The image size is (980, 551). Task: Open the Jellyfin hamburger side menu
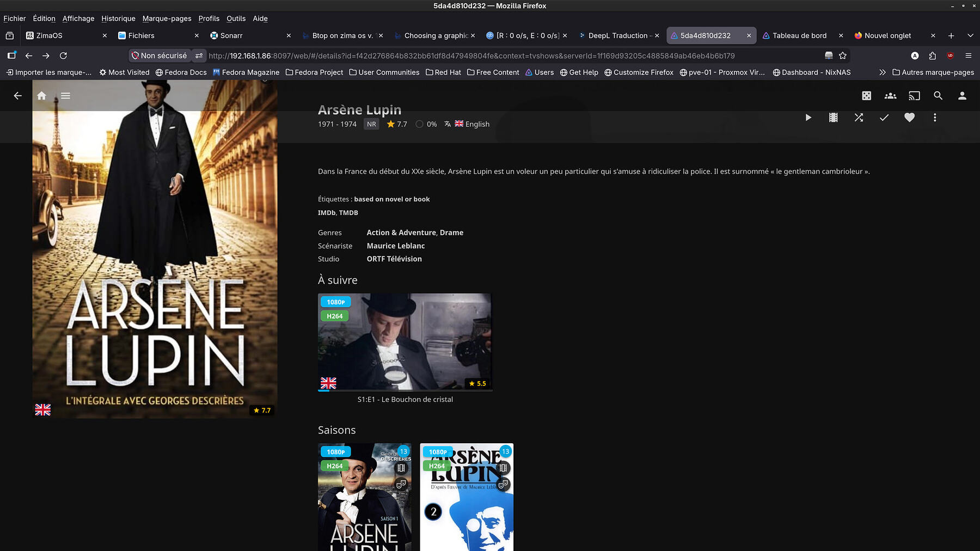(65, 96)
